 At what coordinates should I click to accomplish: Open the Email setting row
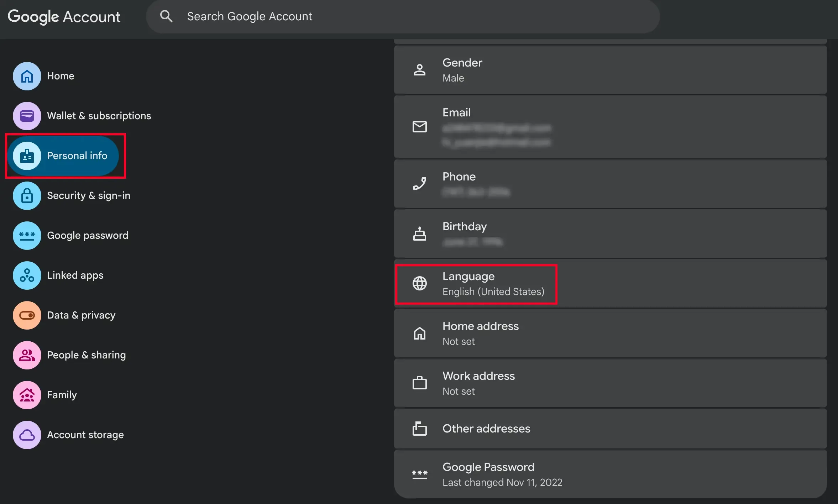pos(610,127)
